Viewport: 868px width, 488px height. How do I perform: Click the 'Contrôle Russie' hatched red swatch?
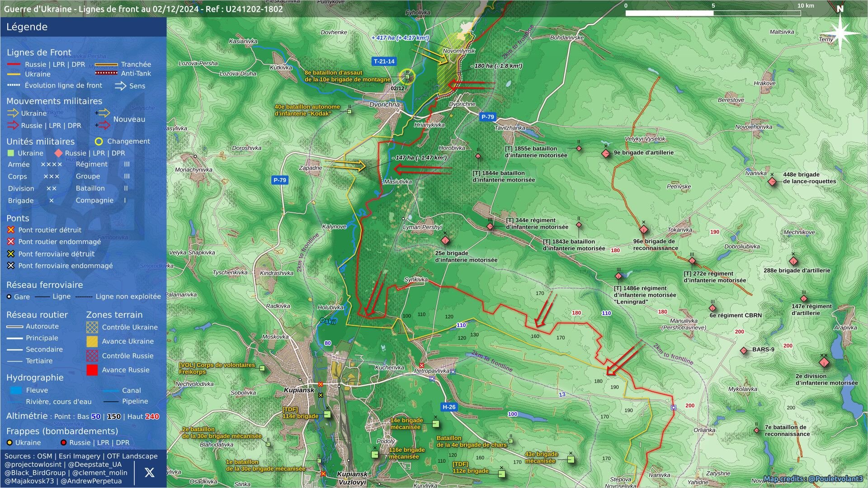tap(92, 356)
